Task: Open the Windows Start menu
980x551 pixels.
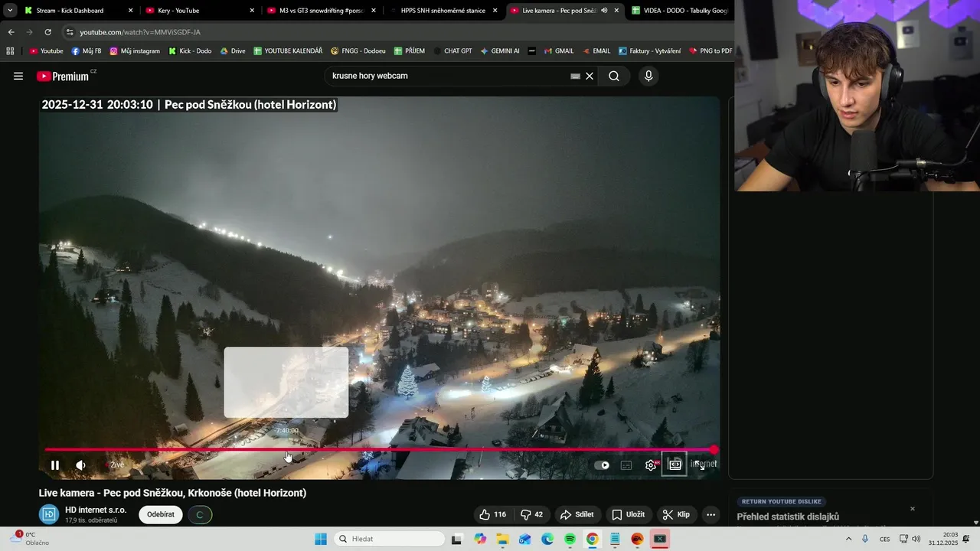Action: click(321, 539)
